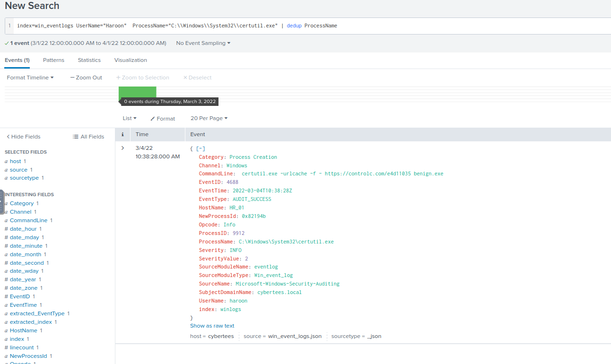Screen dimensions: 611x364
Task: Click the left edge panel handle
Action: point(1,202)
